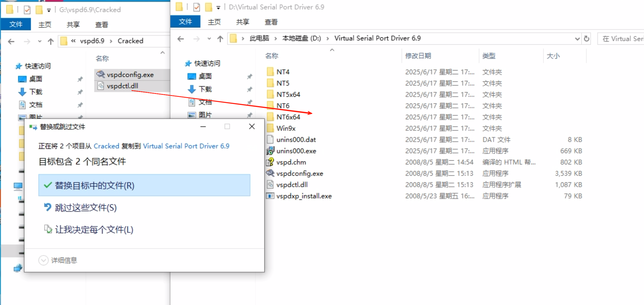The image size is (644, 305).
Task: Refresh the Virtual Serial Port Driver folder
Action: [587, 39]
